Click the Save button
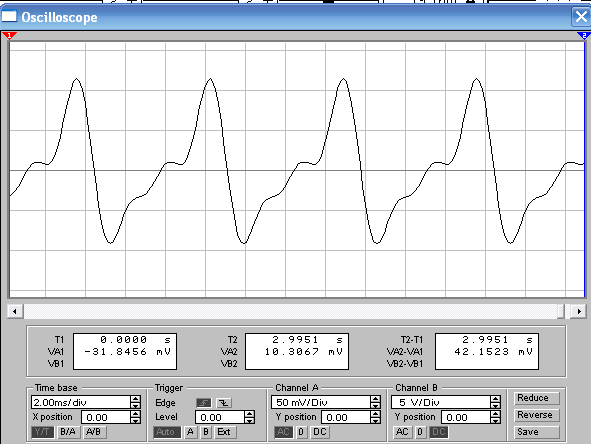 [536, 432]
